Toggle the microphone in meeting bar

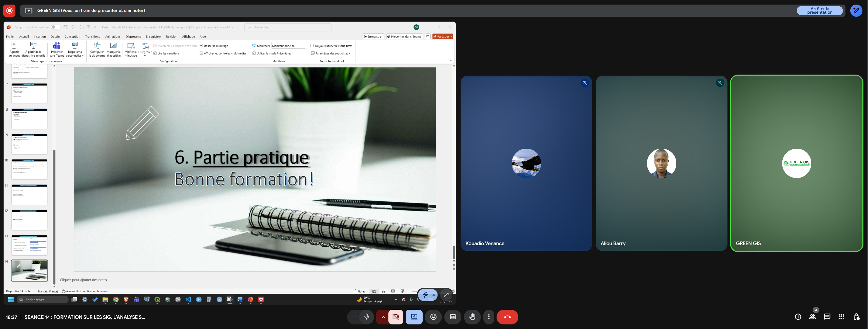(366, 317)
